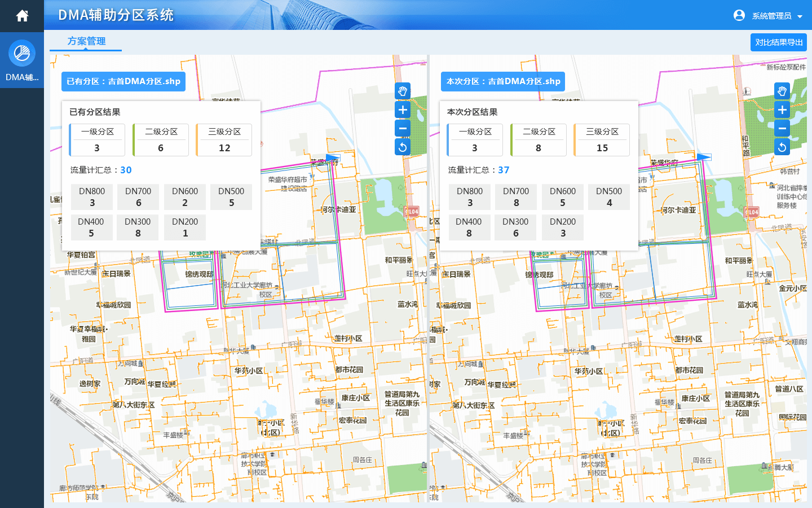Zoom out on the right map
Screen dimensions: 812x508
[x=782, y=129]
